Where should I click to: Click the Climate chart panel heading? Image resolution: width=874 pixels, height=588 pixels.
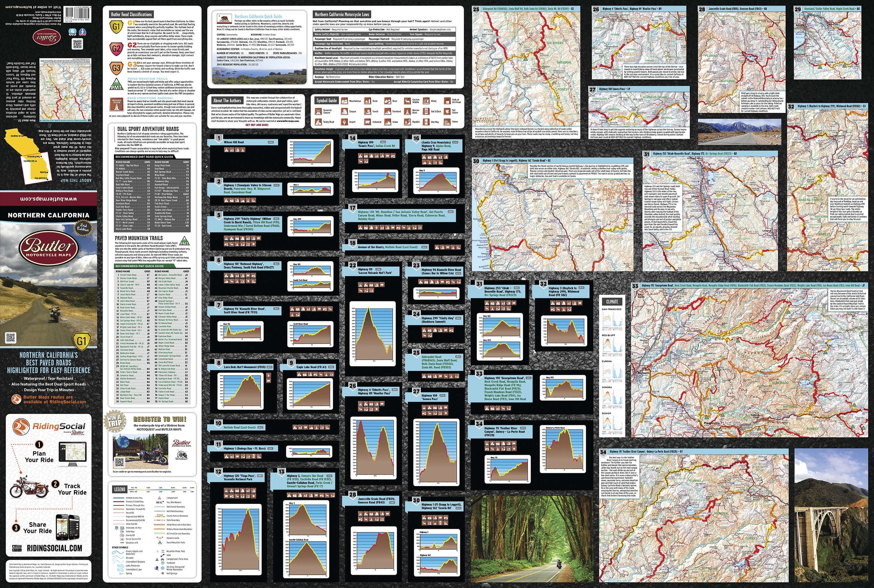click(x=612, y=301)
